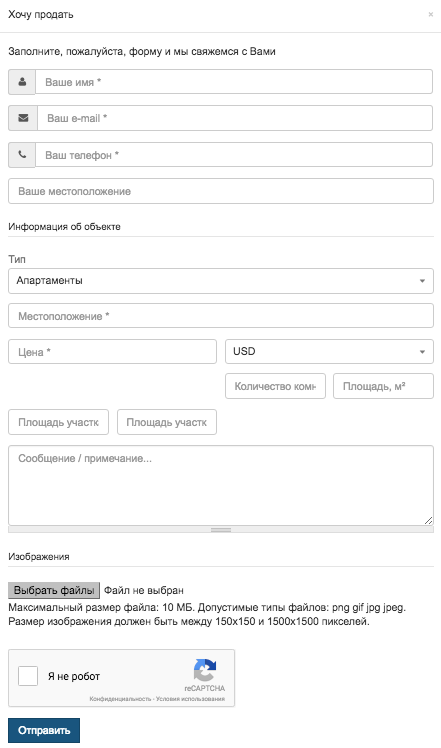This screenshot has width=441, height=748.
Task: Click the reCAPTCHA logo icon
Action: (205, 670)
